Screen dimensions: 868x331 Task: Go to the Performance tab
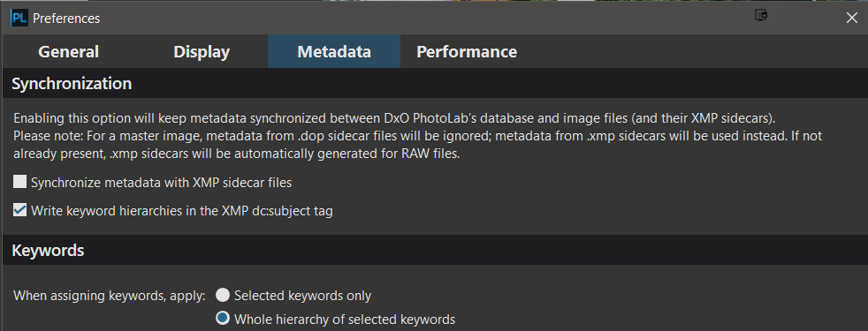click(x=467, y=51)
